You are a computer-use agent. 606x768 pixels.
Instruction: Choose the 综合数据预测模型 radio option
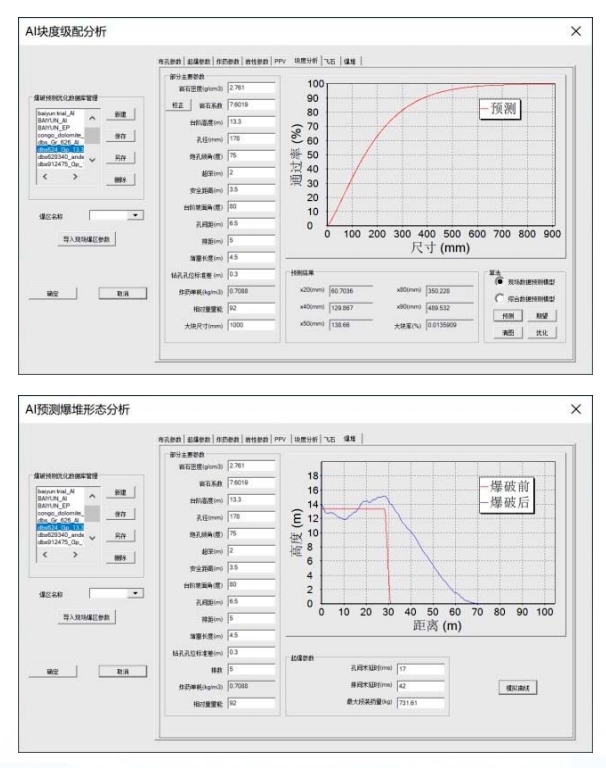[499, 297]
